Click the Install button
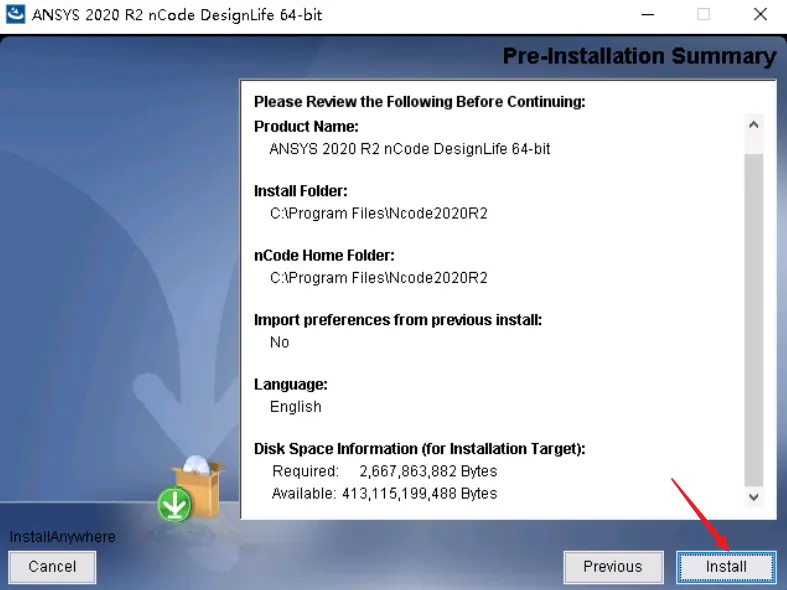Image resolution: width=787 pixels, height=590 pixels. coord(726,567)
